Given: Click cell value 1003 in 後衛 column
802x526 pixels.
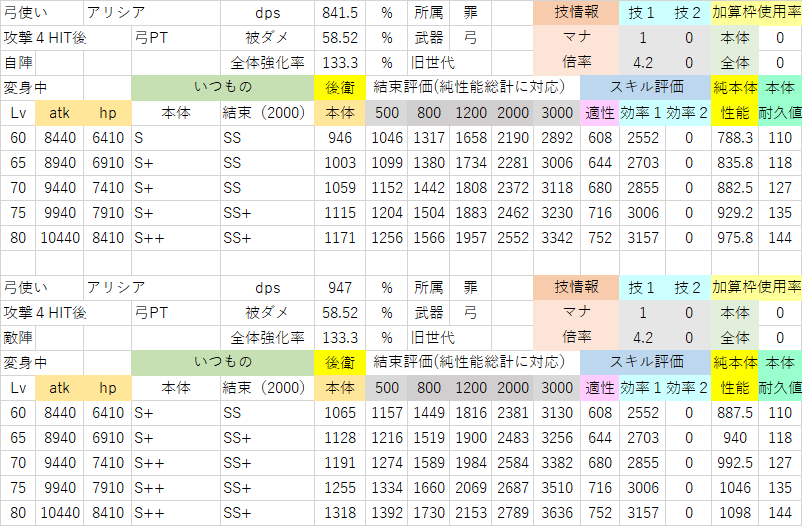Looking at the screenshot, I should (340, 163).
